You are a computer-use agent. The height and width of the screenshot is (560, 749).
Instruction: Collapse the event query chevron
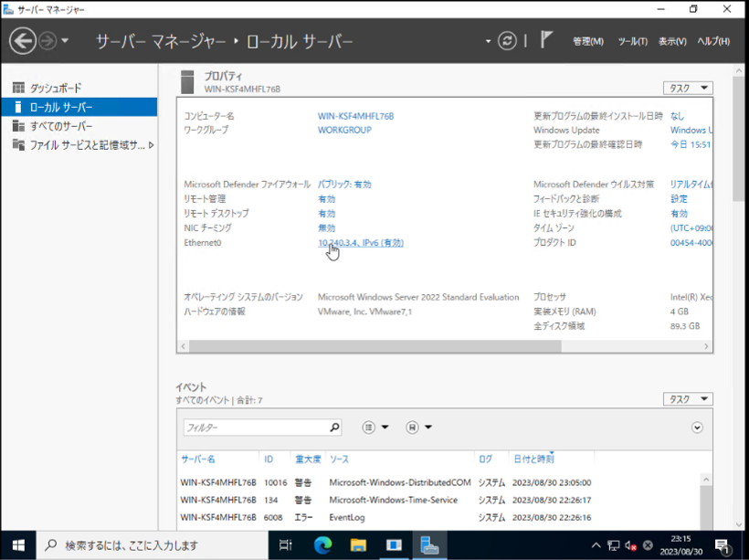[x=698, y=427]
